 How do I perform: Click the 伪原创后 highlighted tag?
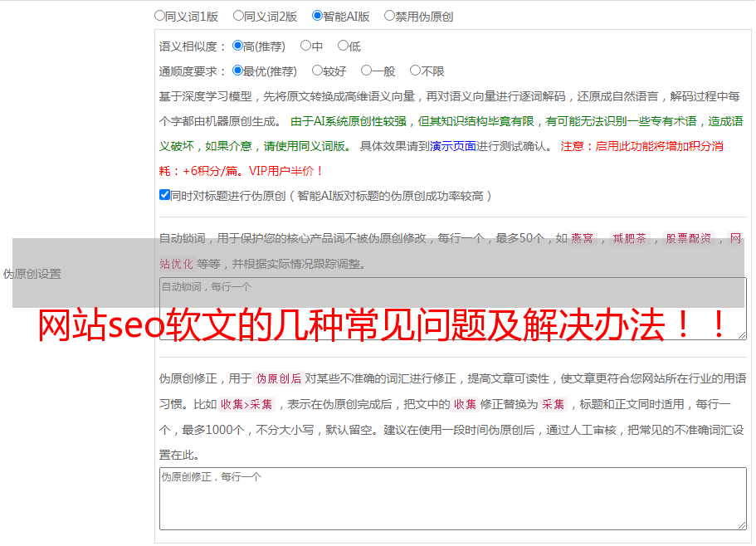pos(279,378)
